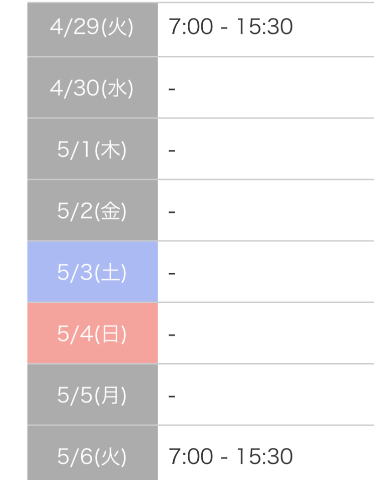Click the 7:00 - 15:30 hours for 4/29

click(x=231, y=27)
